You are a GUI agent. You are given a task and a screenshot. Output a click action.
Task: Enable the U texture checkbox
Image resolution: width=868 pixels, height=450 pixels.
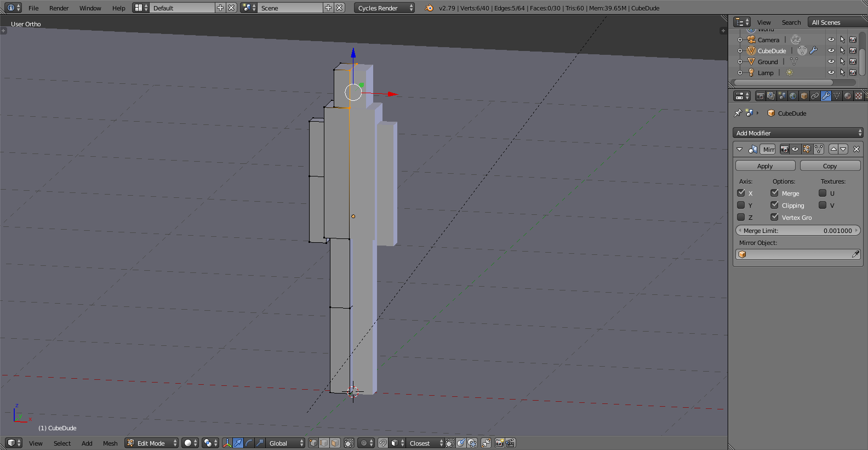click(823, 193)
